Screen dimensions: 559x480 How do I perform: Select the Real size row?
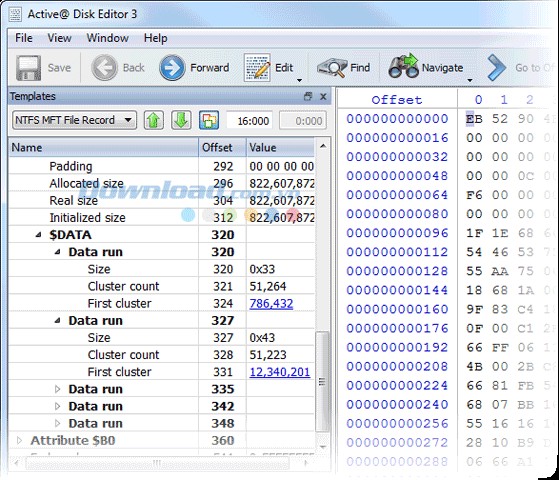tap(161, 200)
